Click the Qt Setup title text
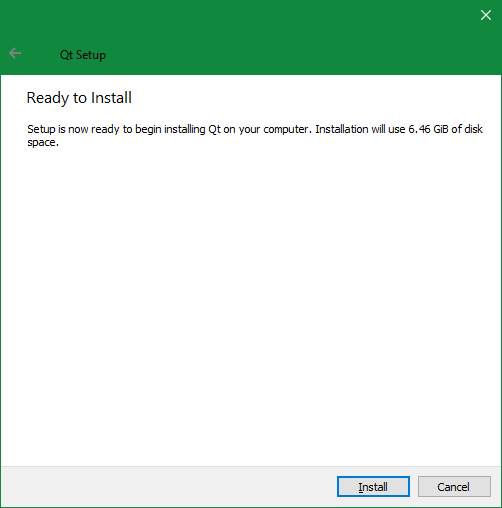Viewport: 502px width, 508px height. 83,55
